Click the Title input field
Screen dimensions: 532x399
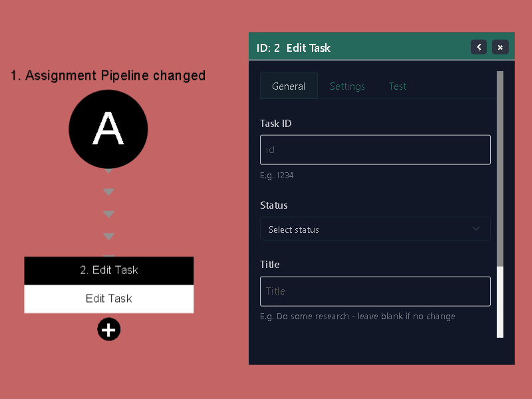(375, 291)
